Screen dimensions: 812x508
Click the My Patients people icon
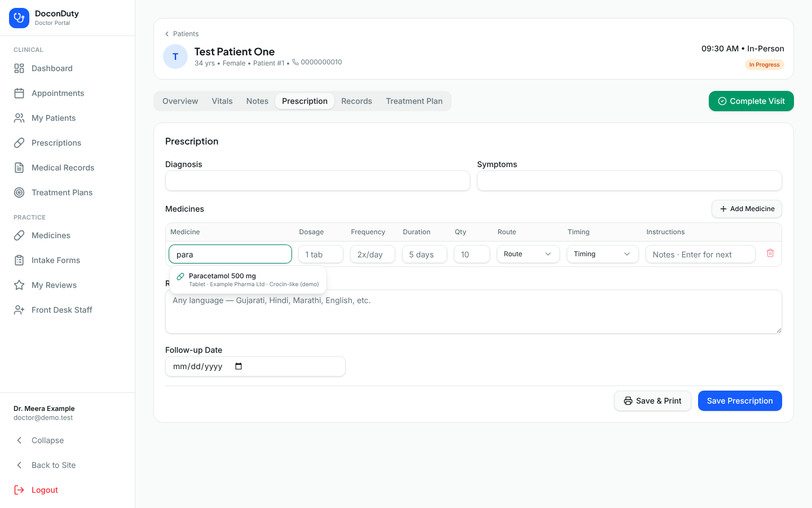pyautogui.click(x=19, y=118)
